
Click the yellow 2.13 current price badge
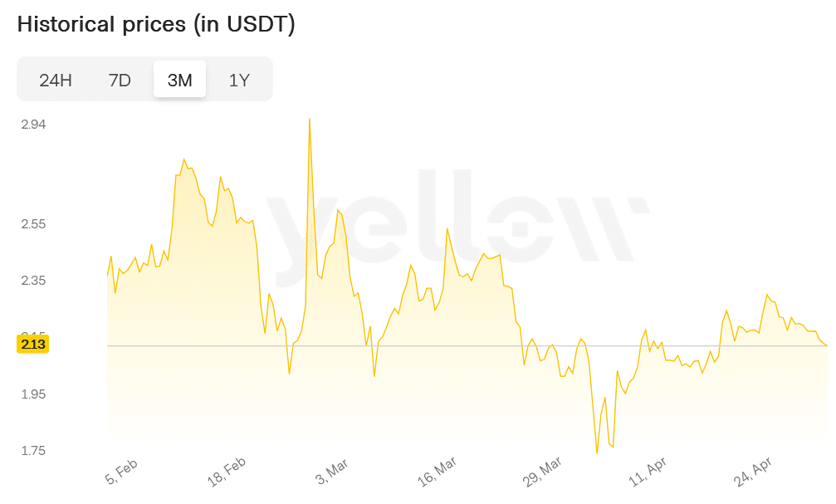pos(31,345)
